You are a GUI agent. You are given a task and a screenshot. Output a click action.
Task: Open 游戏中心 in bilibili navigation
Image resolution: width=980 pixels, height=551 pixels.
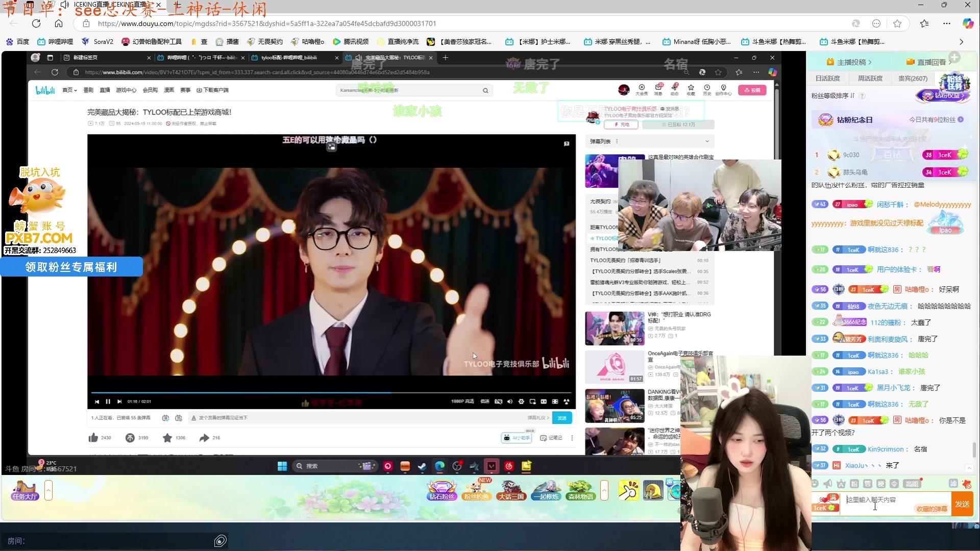click(x=126, y=90)
